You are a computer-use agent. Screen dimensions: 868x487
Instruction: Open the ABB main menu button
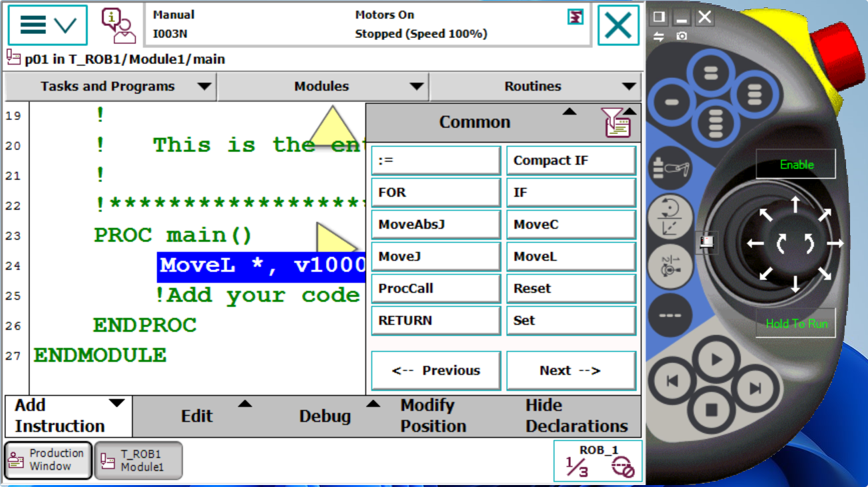(47, 25)
